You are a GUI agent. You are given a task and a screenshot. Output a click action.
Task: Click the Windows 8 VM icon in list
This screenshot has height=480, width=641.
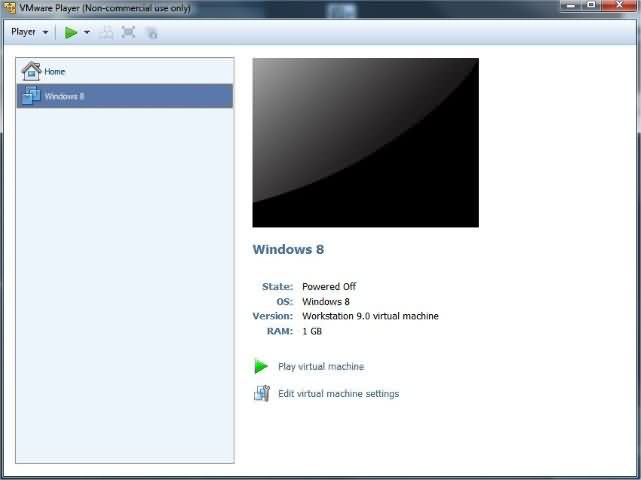[x=31, y=96]
